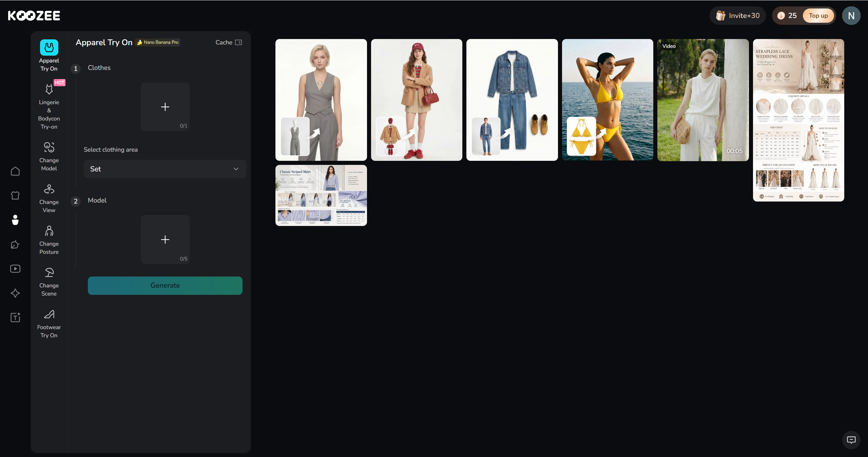The height and width of the screenshot is (457, 868).
Task: Go to home via house icon
Action: (x=15, y=171)
